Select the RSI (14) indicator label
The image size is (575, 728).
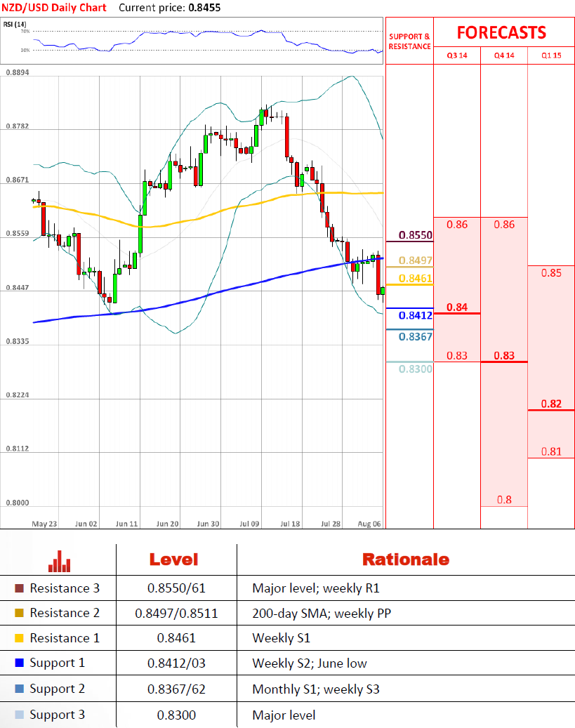click(15, 25)
